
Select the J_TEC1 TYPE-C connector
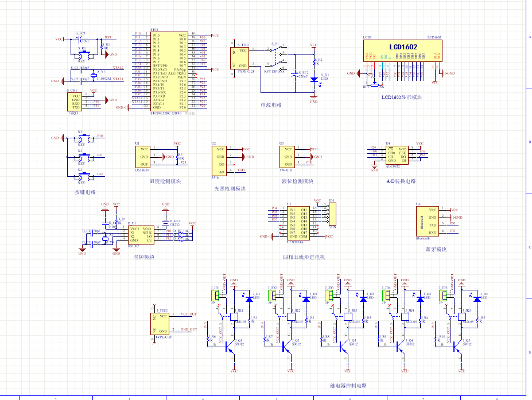pyautogui.click(x=160, y=324)
